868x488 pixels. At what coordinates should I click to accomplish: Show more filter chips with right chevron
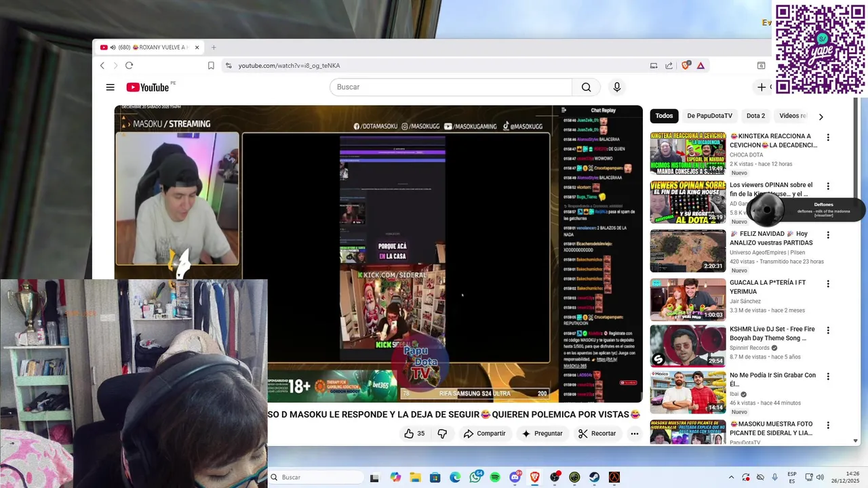pos(821,117)
